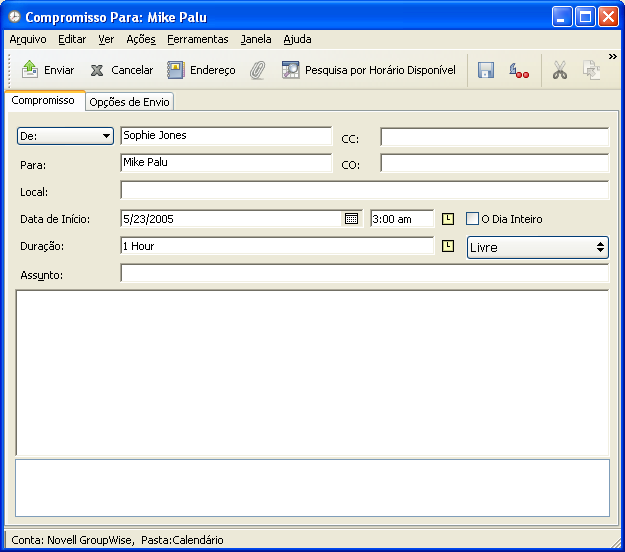Open the Endereço address book icon

click(175, 70)
